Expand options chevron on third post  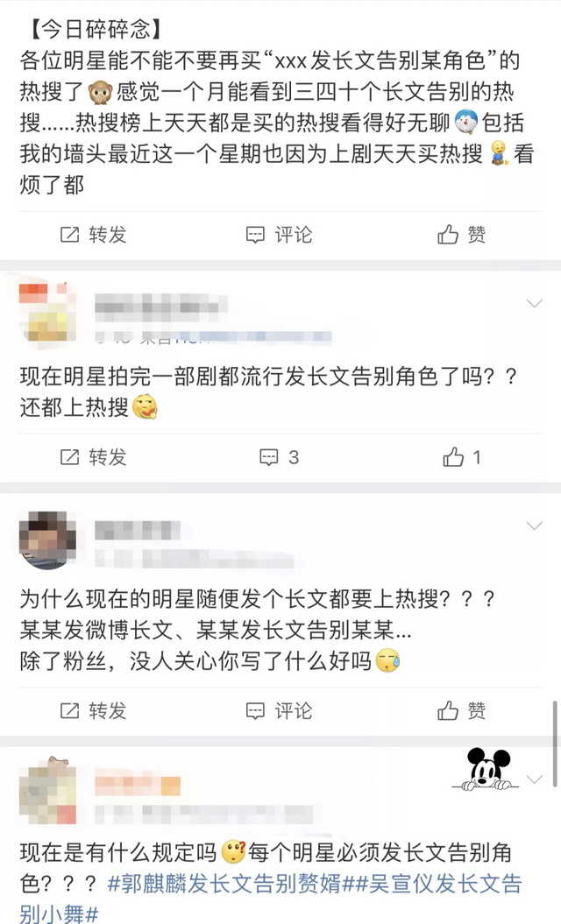[535, 525]
